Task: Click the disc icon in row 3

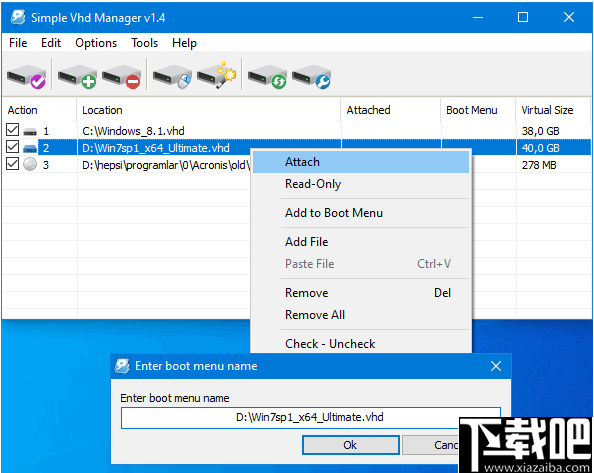Action: pyautogui.click(x=30, y=164)
